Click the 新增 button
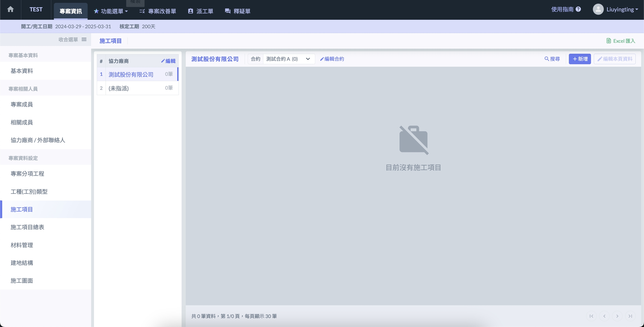 pyautogui.click(x=580, y=59)
